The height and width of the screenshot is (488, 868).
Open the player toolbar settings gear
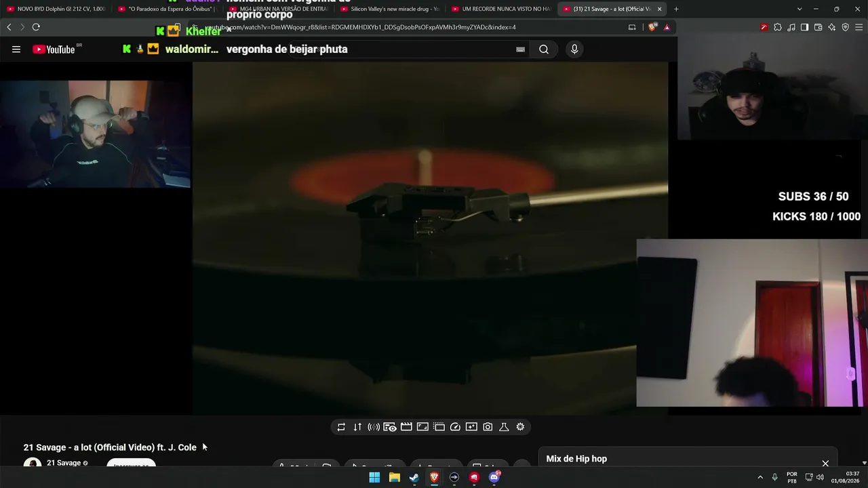(x=520, y=427)
